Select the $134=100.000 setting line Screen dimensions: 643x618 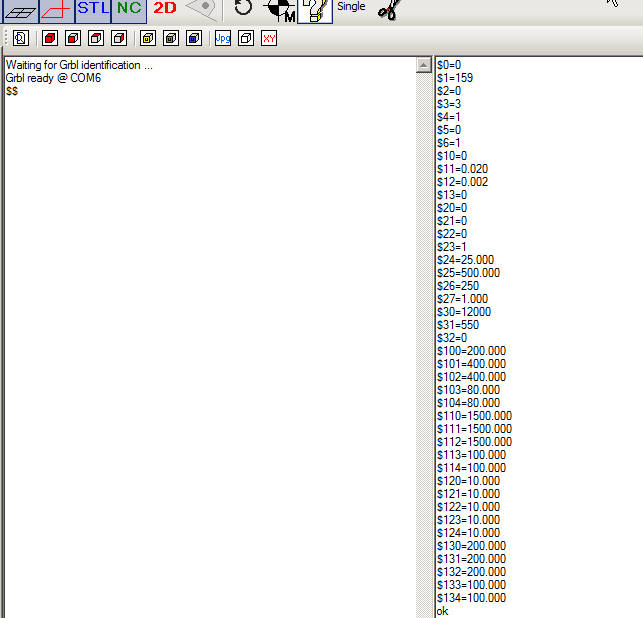[472, 598]
